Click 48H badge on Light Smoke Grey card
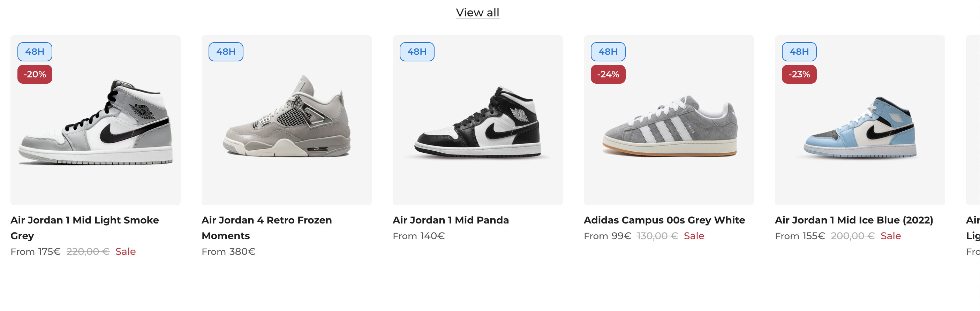This screenshot has width=980, height=311. [x=35, y=52]
